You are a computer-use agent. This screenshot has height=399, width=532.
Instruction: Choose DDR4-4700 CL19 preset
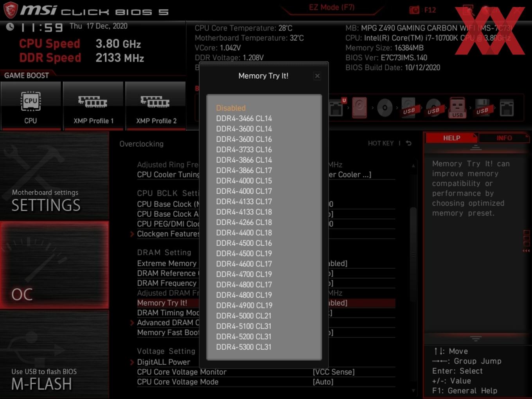[244, 274]
